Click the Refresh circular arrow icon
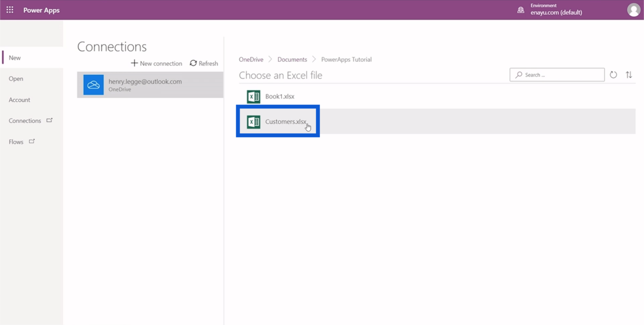Image resolution: width=644 pixels, height=325 pixels. pos(193,63)
